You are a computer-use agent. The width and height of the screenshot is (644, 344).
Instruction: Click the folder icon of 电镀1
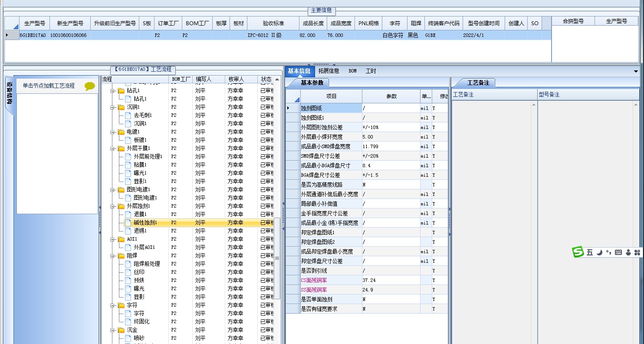click(121, 132)
